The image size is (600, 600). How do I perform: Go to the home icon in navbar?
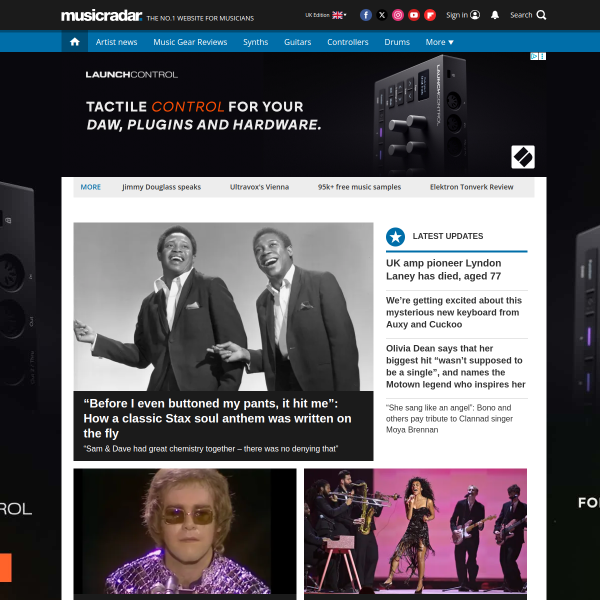pos(75,41)
